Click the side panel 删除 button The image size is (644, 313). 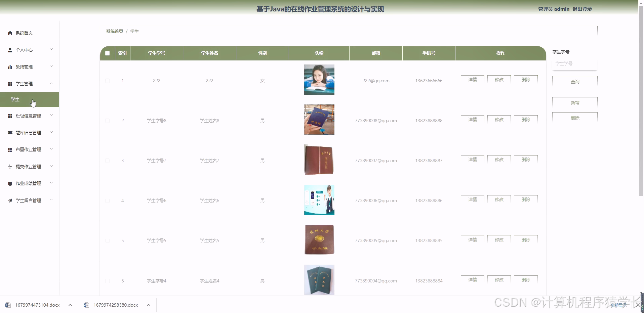click(575, 117)
